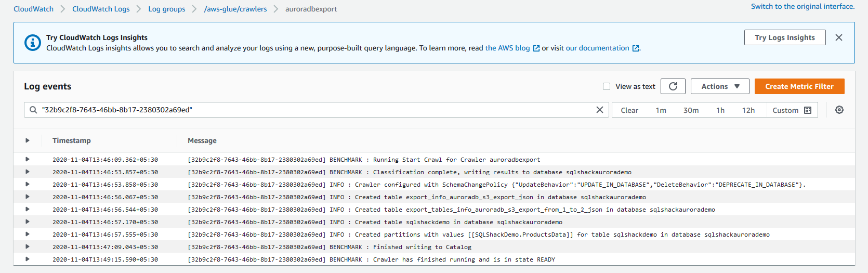Click the search magnifier icon
The width and height of the screenshot is (868, 273).
(33, 110)
